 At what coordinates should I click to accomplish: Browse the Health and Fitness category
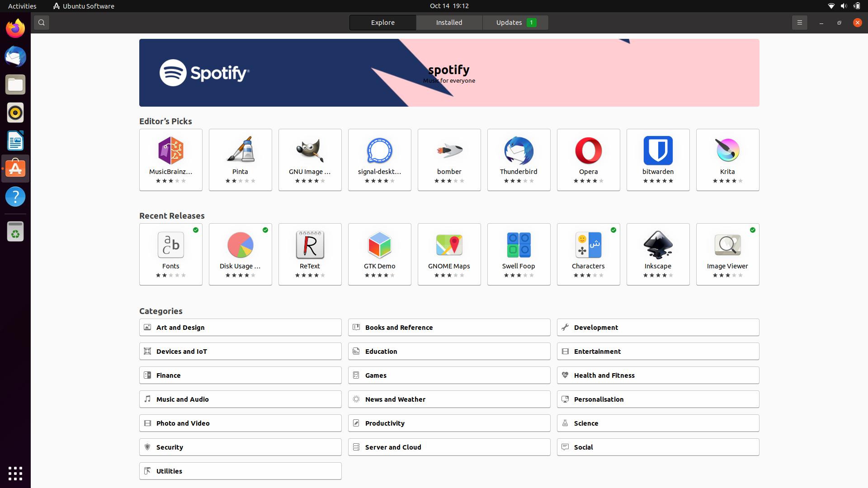[x=658, y=375]
